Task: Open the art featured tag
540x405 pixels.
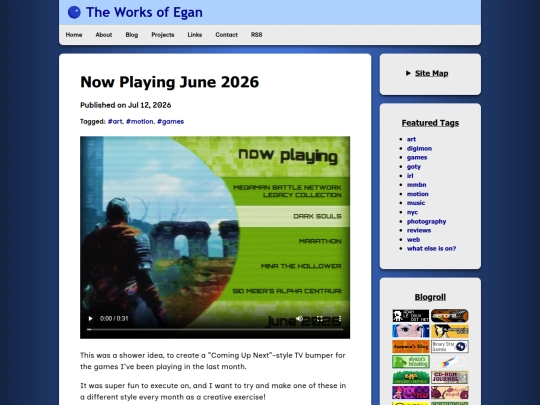Action: click(411, 139)
